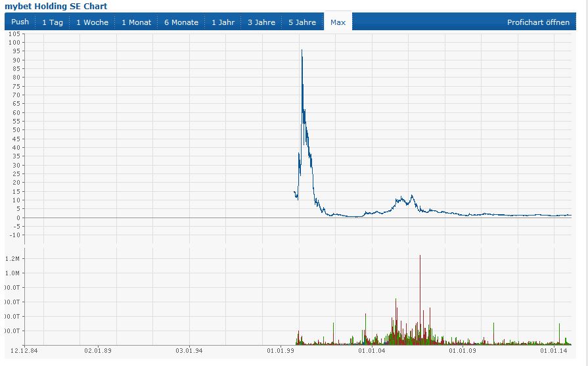The width and height of the screenshot is (588, 366).
Task: Select the 3 Jahre tab
Action: [x=261, y=22]
